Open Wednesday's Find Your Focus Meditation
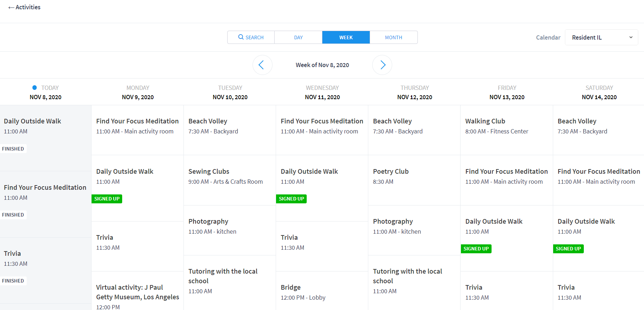 point(322,130)
